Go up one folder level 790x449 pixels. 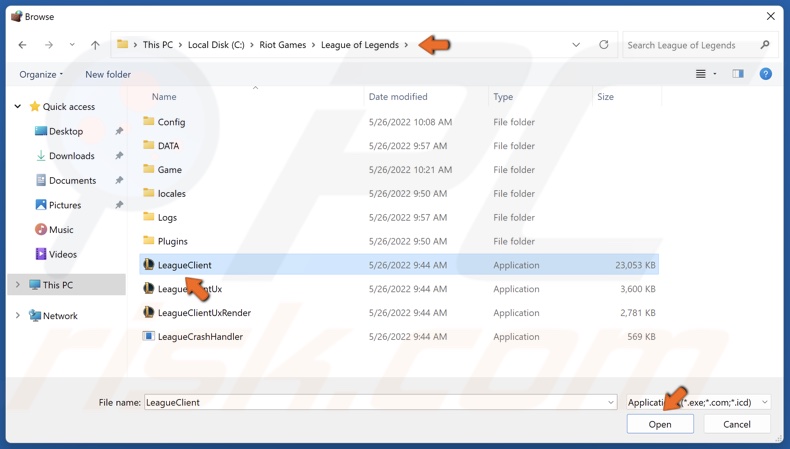pos(95,45)
